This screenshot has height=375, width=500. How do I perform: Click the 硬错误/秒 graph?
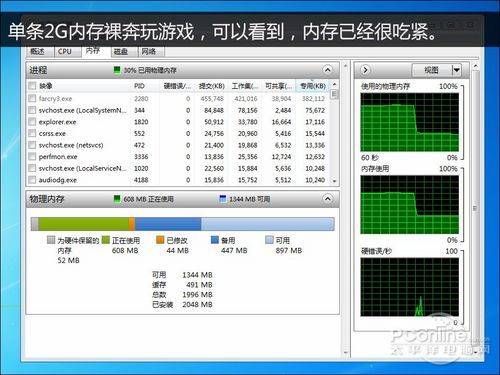point(410,287)
